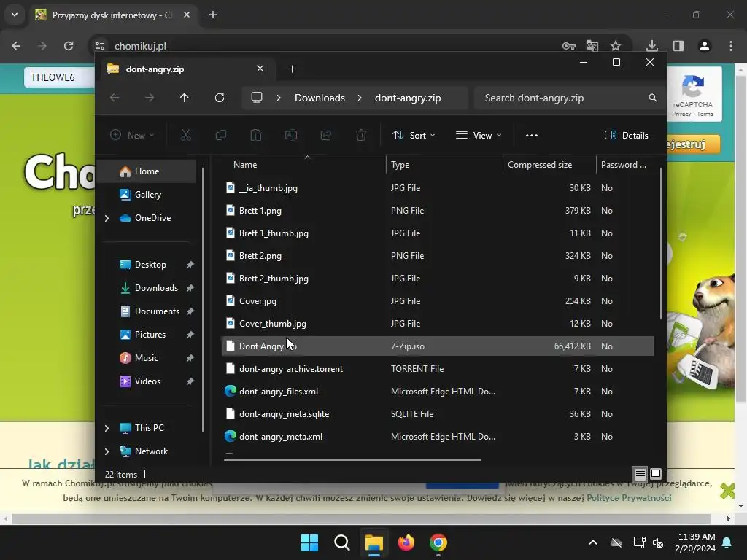Click the This PC monitor icon in address bar
747x560 pixels.
point(257,98)
